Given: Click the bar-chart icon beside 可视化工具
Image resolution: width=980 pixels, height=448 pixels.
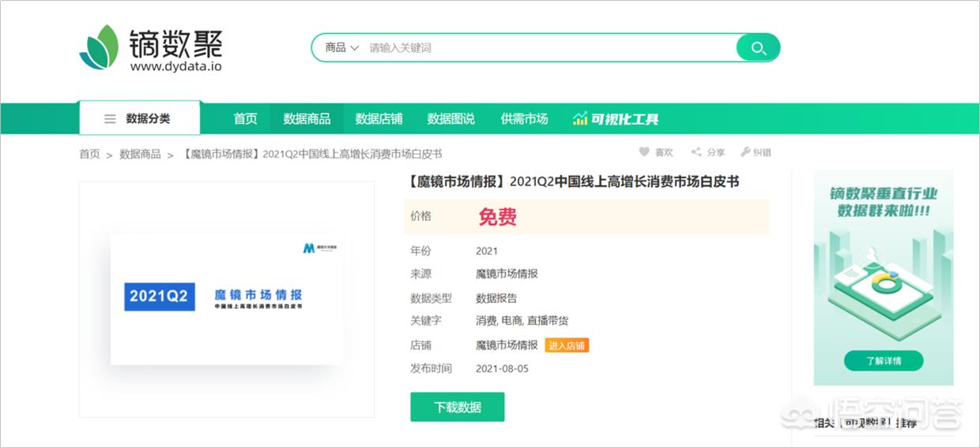Looking at the screenshot, I should click(x=580, y=119).
